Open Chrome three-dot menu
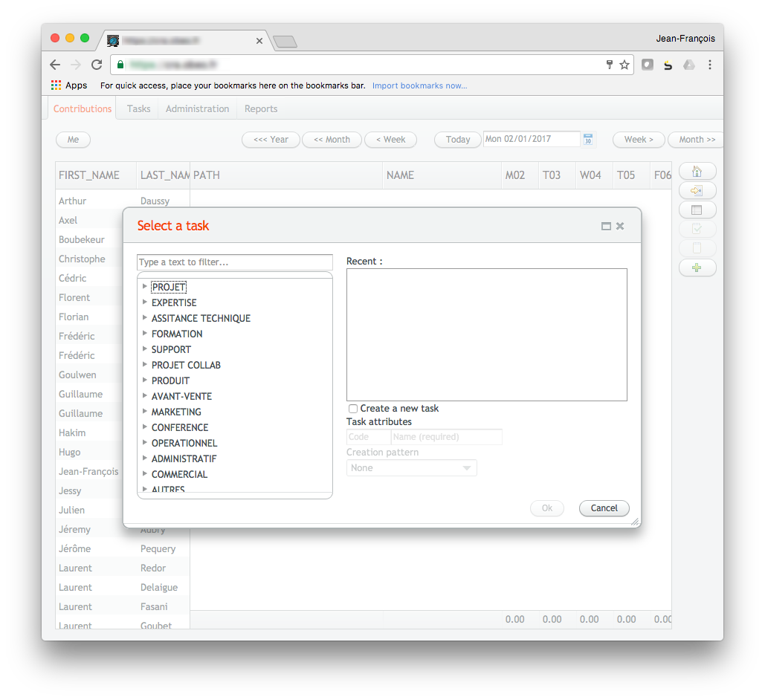 [x=710, y=65]
